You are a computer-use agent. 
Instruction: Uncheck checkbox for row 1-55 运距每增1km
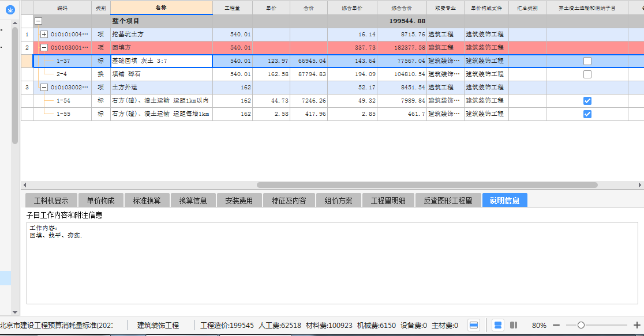(x=587, y=114)
